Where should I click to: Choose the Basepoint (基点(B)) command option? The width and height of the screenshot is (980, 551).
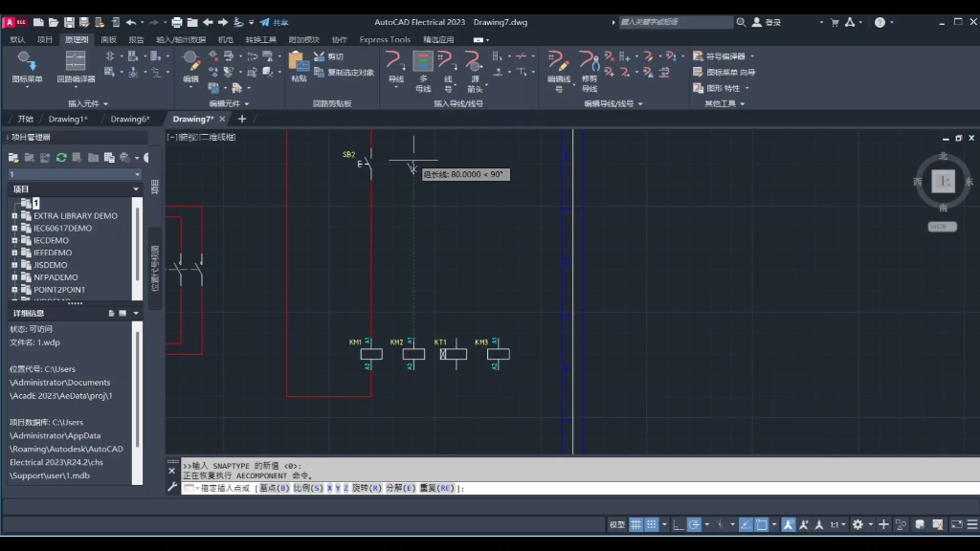coord(274,488)
